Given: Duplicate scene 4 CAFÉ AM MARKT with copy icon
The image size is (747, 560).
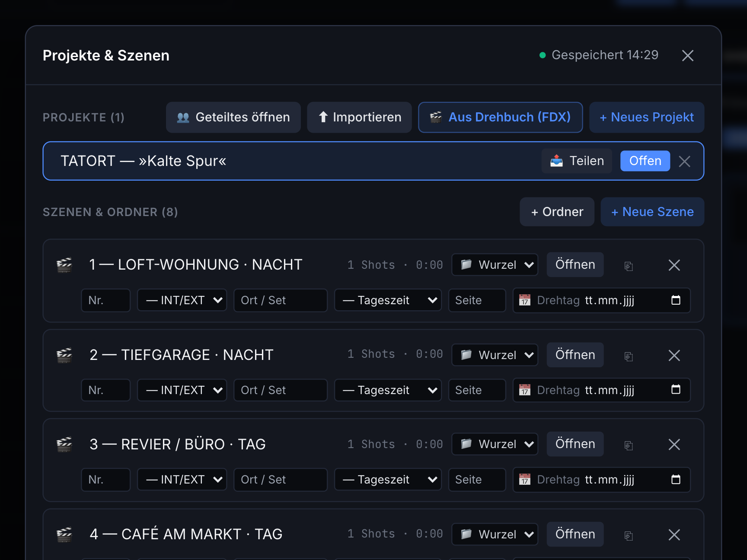Looking at the screenshot, I should pyautogui.click(x=629, y=536).
